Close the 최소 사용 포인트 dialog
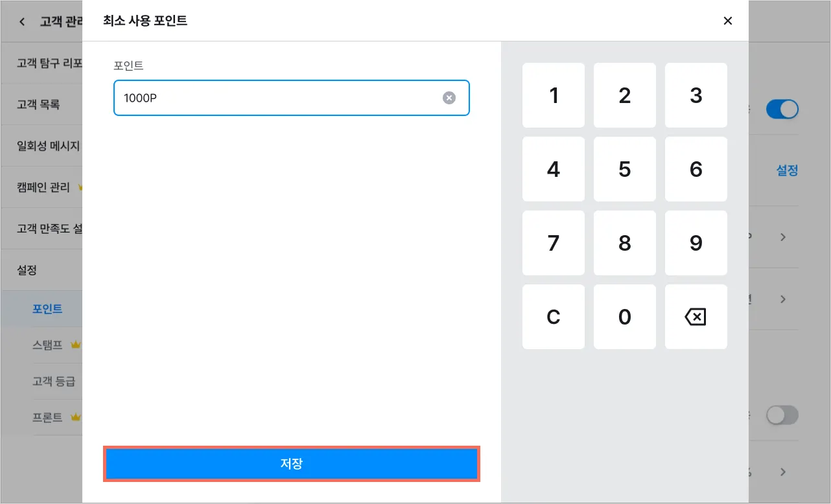Image resolution: width=831 pixels, height=504 pixels. tap(727, 21)
